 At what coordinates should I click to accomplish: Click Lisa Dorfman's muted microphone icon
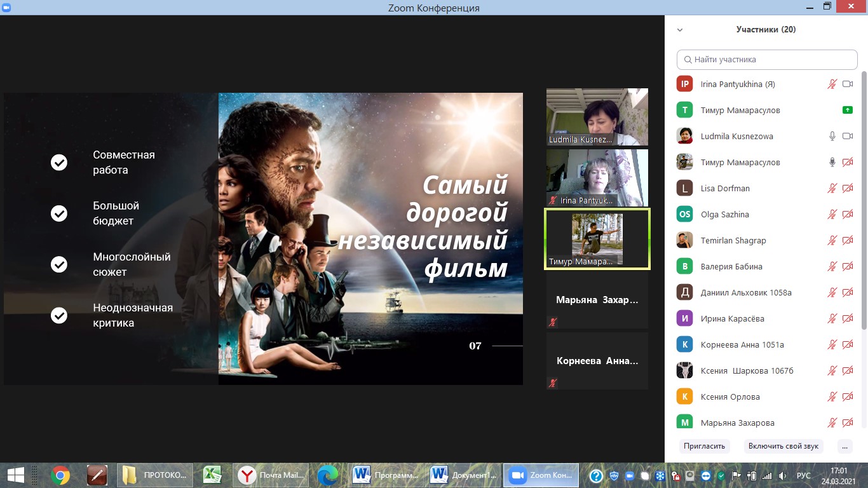pos(832,188)
